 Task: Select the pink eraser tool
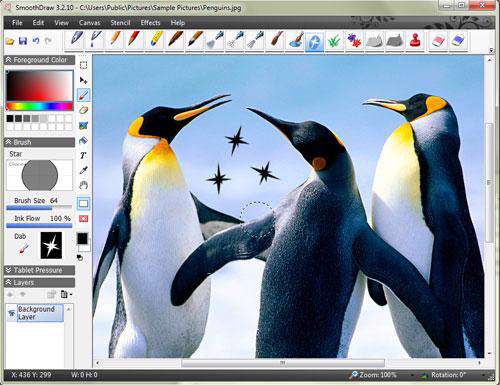click(x=438, y=41)
